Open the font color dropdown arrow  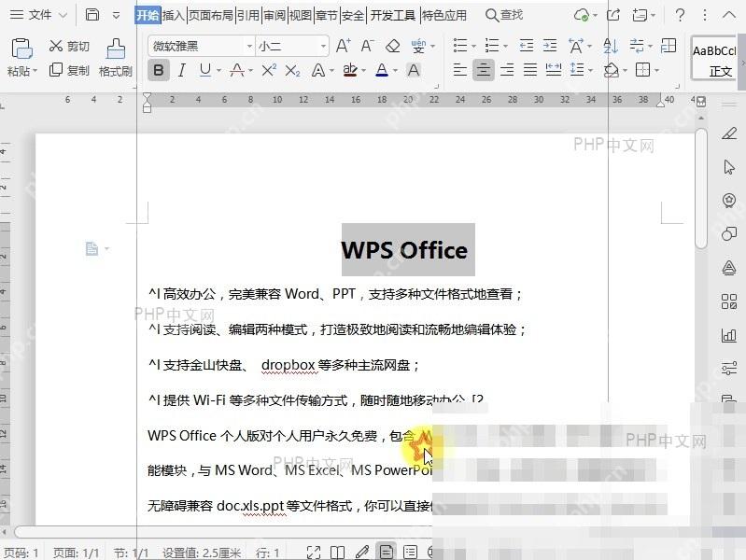click(x=395, y=71)
